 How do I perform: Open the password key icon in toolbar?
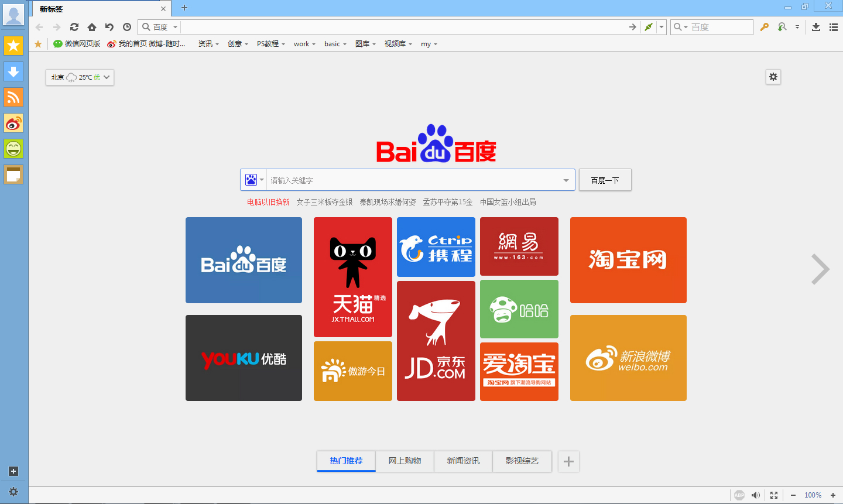tap(765, 27)
